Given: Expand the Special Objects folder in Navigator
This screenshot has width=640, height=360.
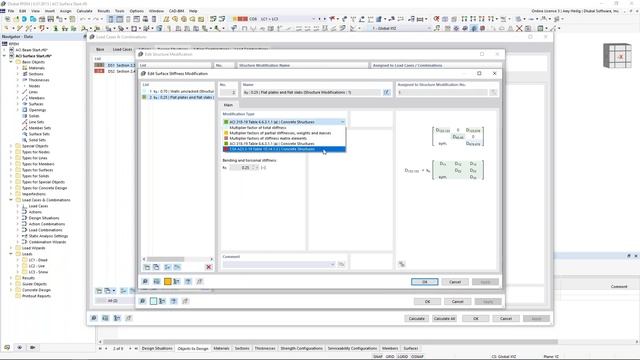Looking at the screenshot, I should pyautogui.click(x=11, y=146).
